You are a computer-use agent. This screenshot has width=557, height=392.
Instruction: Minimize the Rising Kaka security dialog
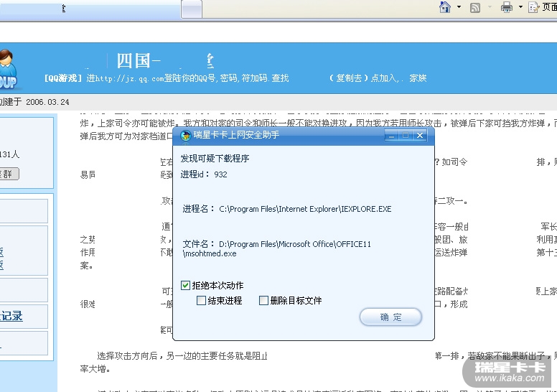(391, 136)
